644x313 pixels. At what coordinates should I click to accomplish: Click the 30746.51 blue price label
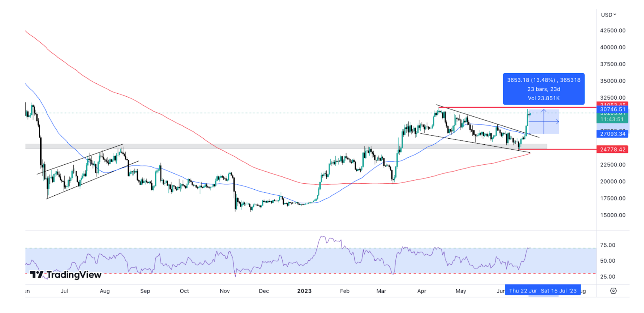tap(612, 109)
